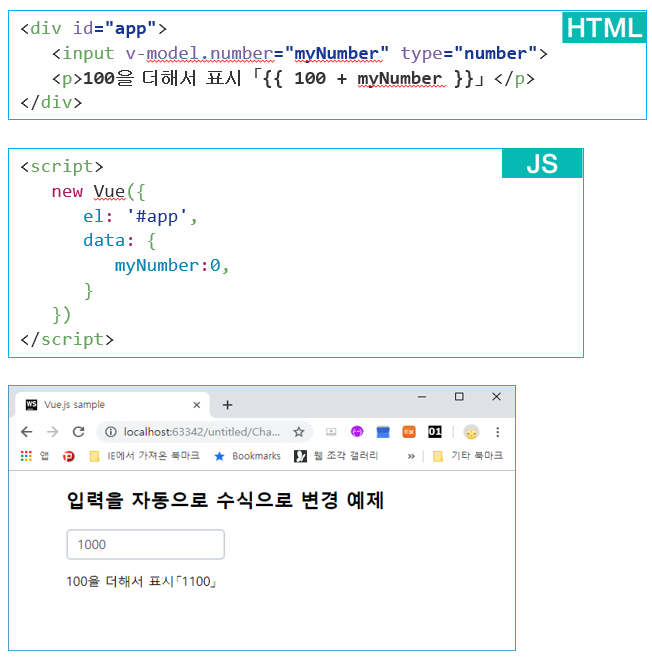Click the browser back arrow
Viewport: 652px width, 660px height.
click(x=27, y=432)
